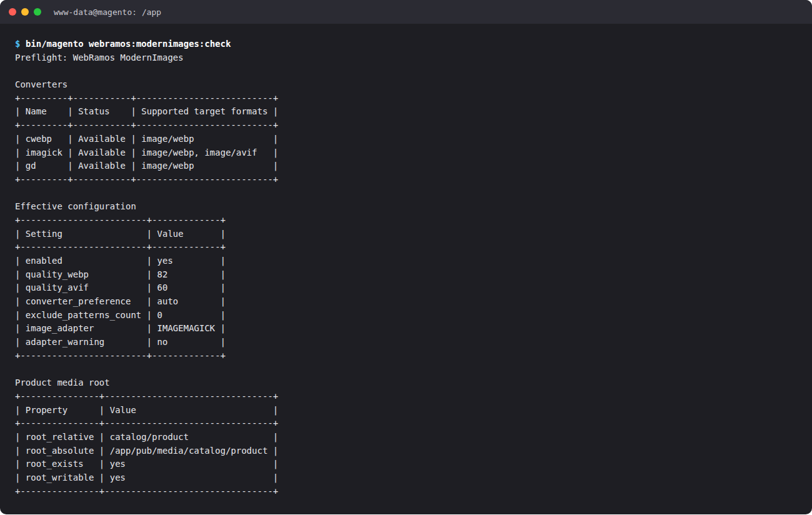The width and height of the screenshot is (812, 515).
Task: Click the "Converters" section heading
Action: 41,84
